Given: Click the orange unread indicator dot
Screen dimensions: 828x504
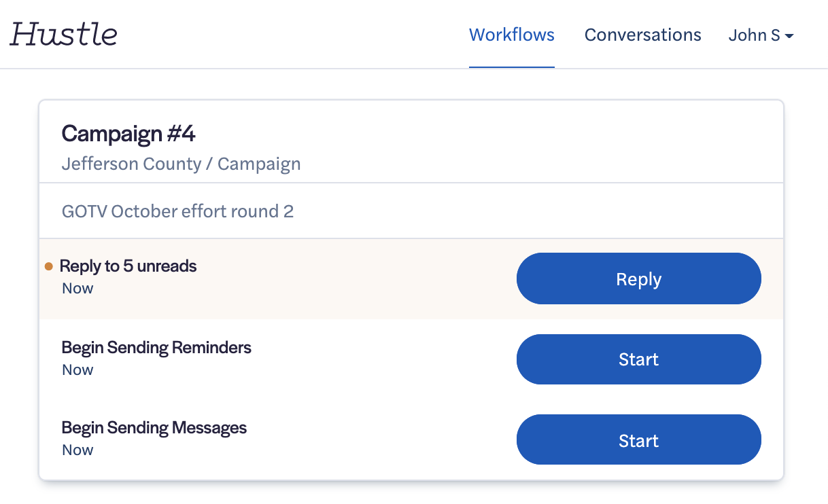Looking at the screenshot, I should pyautogui.click(x=48, y=266).
